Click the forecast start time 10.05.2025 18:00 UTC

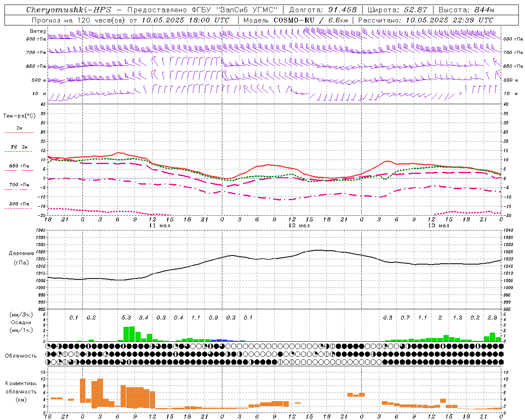(185, 20)
